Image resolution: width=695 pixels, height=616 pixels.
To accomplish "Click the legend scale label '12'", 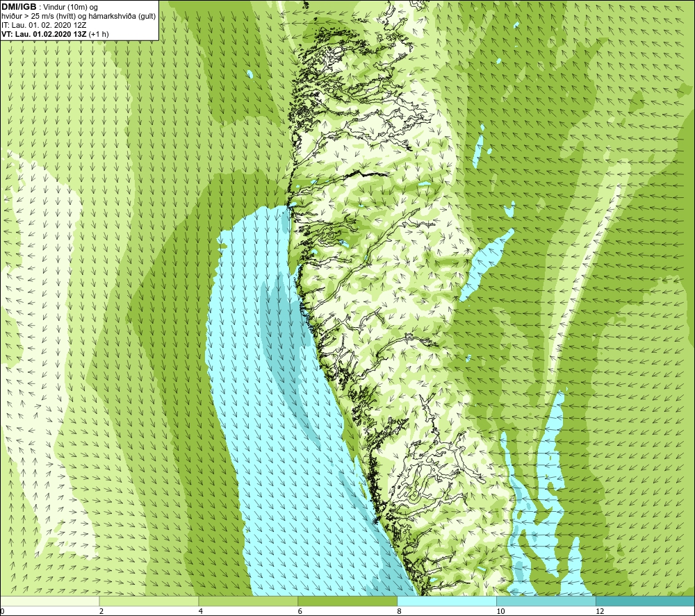I will (x=600, y=611).
